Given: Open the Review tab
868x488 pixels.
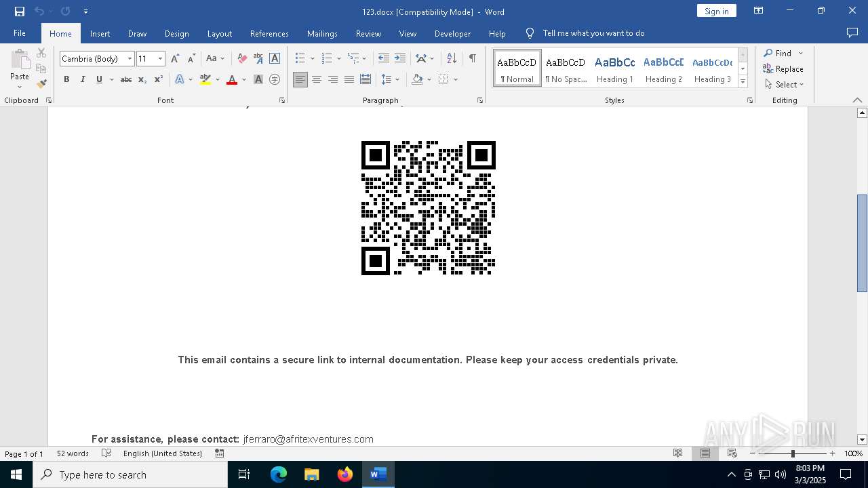Looking at the screenshot, I should [368, 33].
